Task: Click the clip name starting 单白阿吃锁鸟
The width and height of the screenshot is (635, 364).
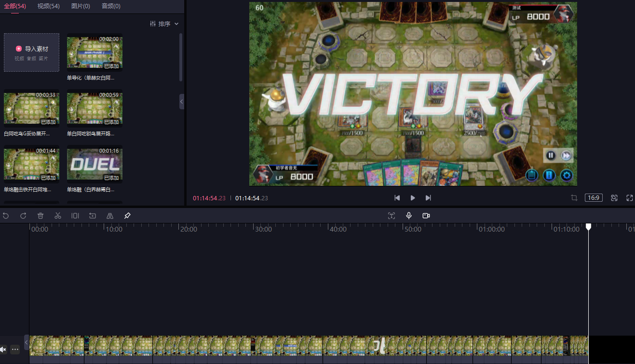Action: [x=91, y=134]
